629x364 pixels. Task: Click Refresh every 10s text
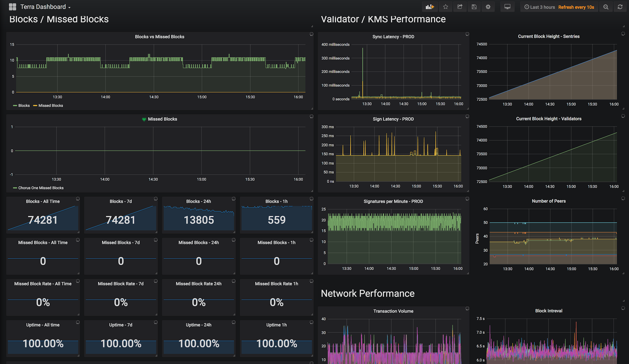click(x=576, y=7)
